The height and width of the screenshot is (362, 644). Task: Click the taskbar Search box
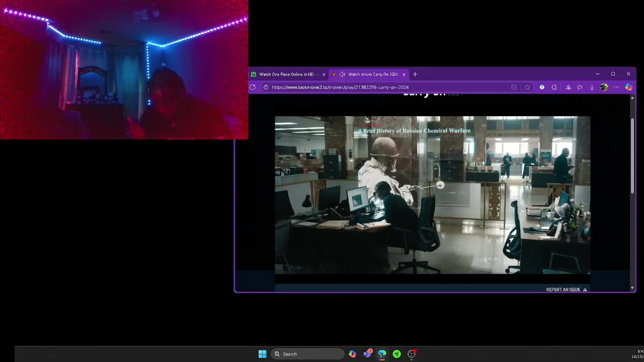pos(307,354)
